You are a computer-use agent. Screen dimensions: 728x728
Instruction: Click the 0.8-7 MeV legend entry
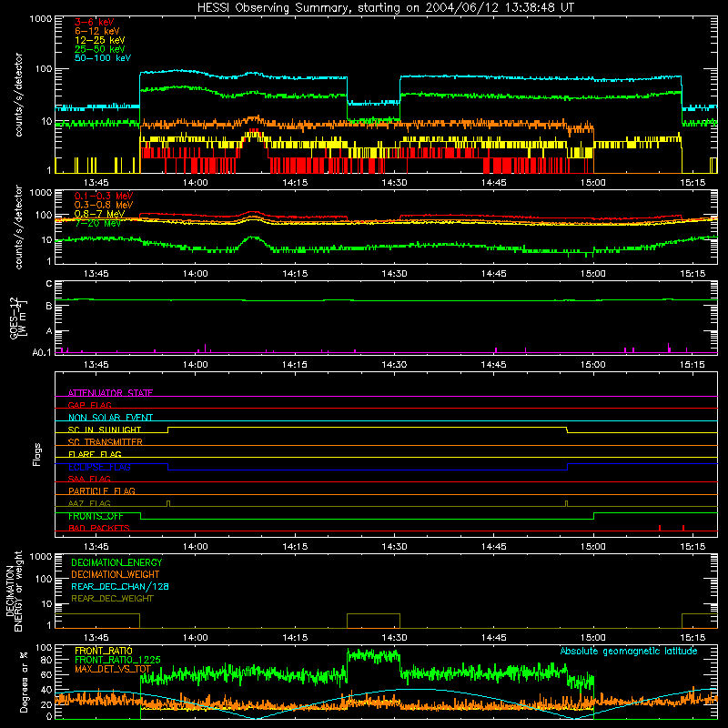tap(100, 214)
